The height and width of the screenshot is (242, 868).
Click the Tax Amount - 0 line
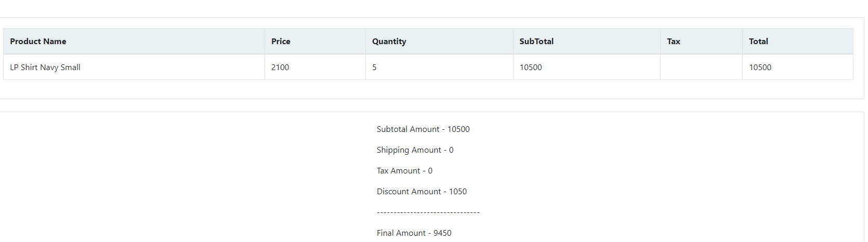point(404,171)
